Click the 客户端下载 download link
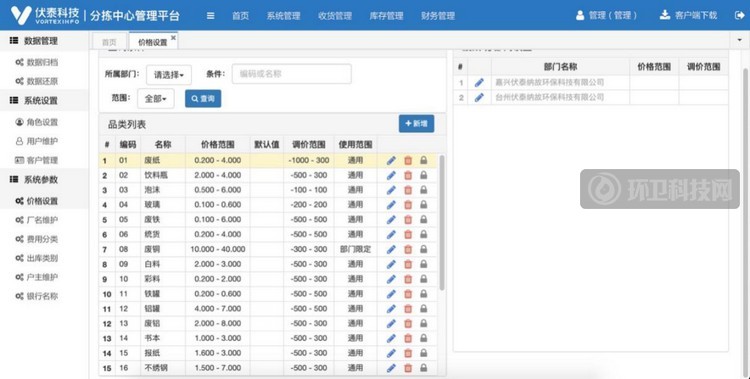 (688, 15)
